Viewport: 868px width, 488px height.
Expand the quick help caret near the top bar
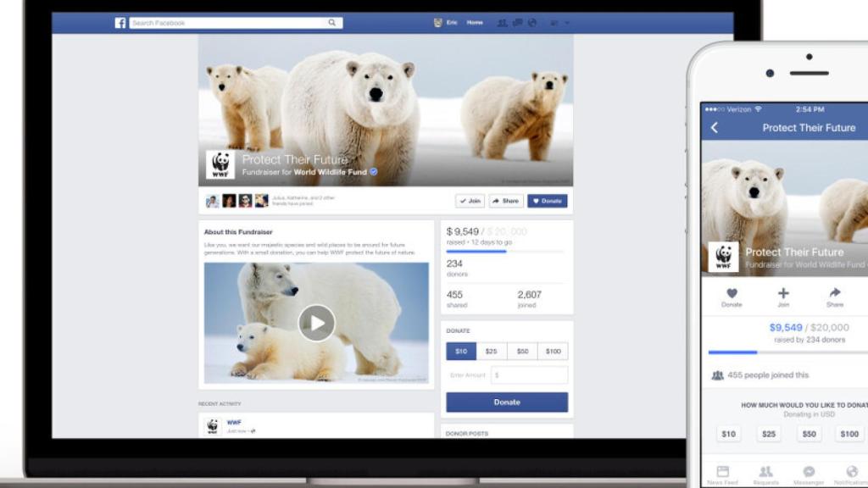[554, 23]
